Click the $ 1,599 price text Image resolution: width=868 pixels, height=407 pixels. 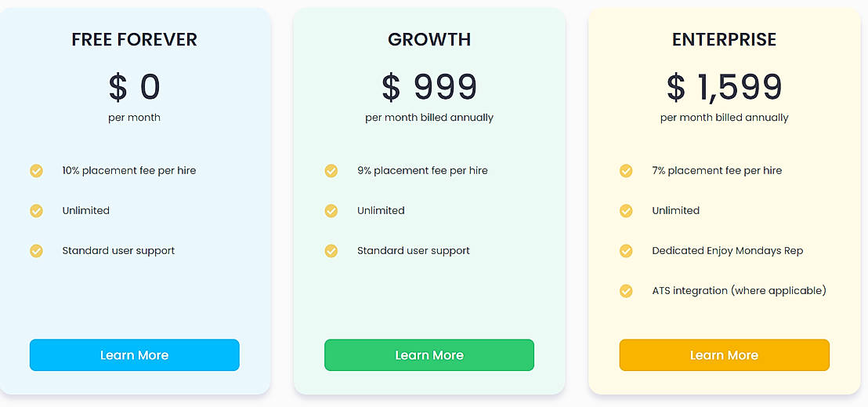pos(724,87)
